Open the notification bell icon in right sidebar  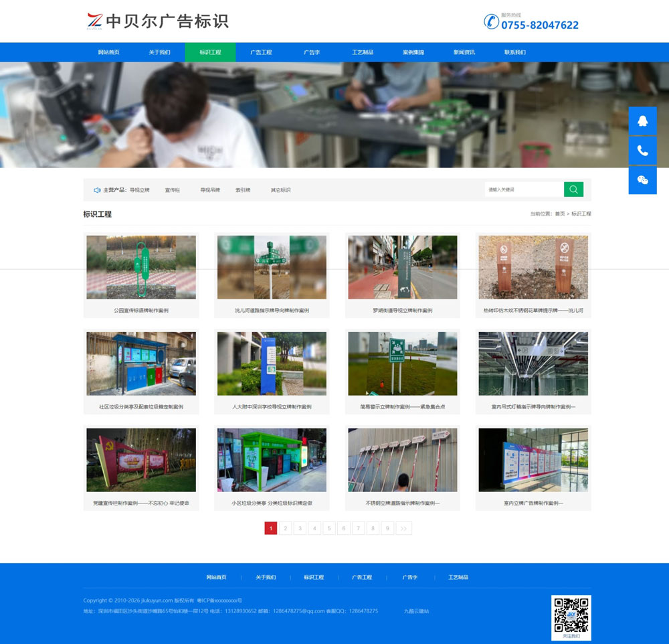tap(642, 120)
